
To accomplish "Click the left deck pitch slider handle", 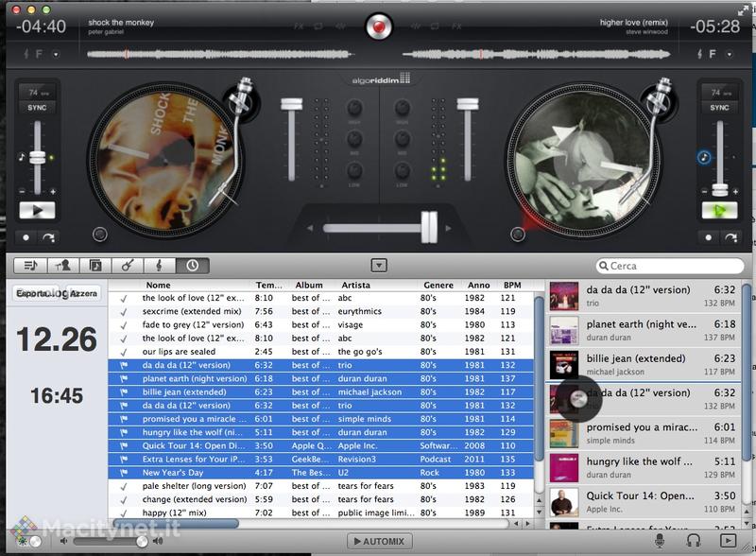I will coord(38,157).
